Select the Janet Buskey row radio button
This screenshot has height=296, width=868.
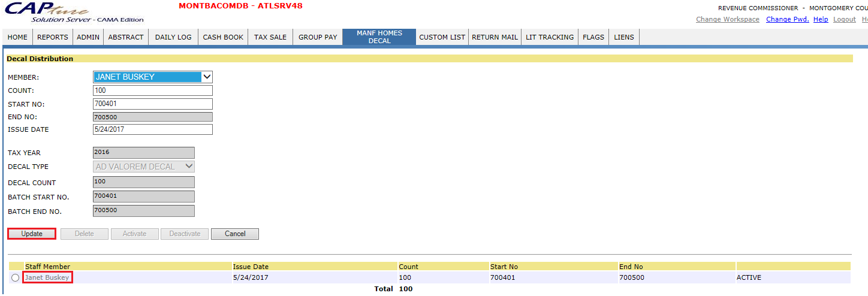(15, 278)
